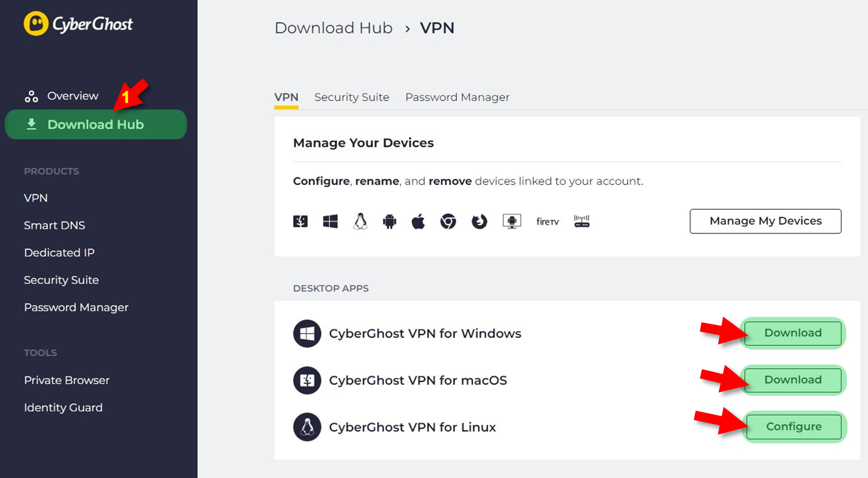
Task: Open the Private Browser tool
Action: [x=66, y=380]
